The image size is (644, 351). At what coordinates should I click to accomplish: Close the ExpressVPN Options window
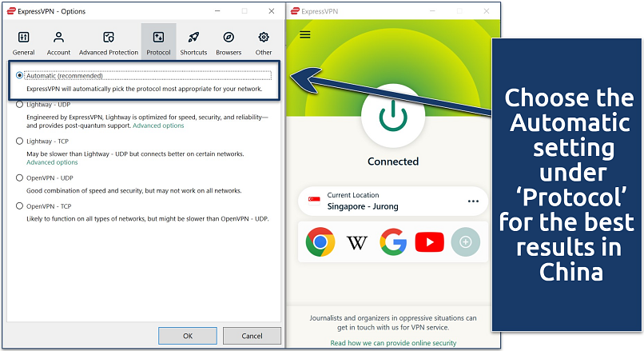[272, 11]
